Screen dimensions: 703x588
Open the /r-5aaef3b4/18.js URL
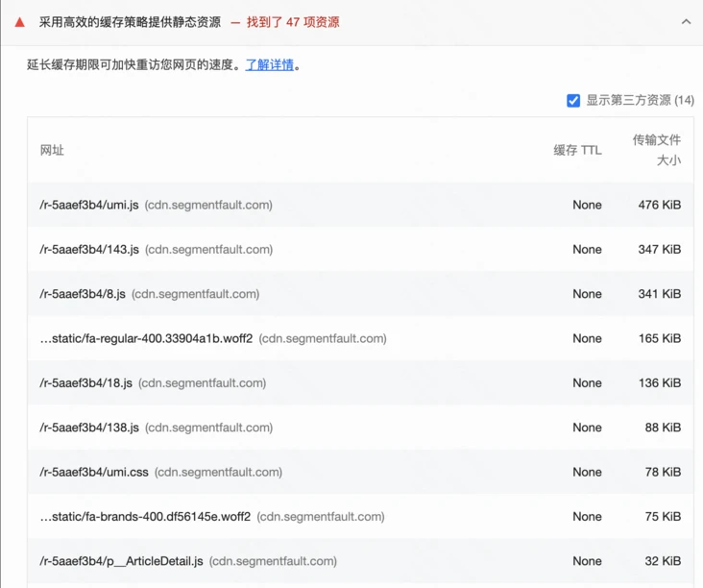coord(85,383)
